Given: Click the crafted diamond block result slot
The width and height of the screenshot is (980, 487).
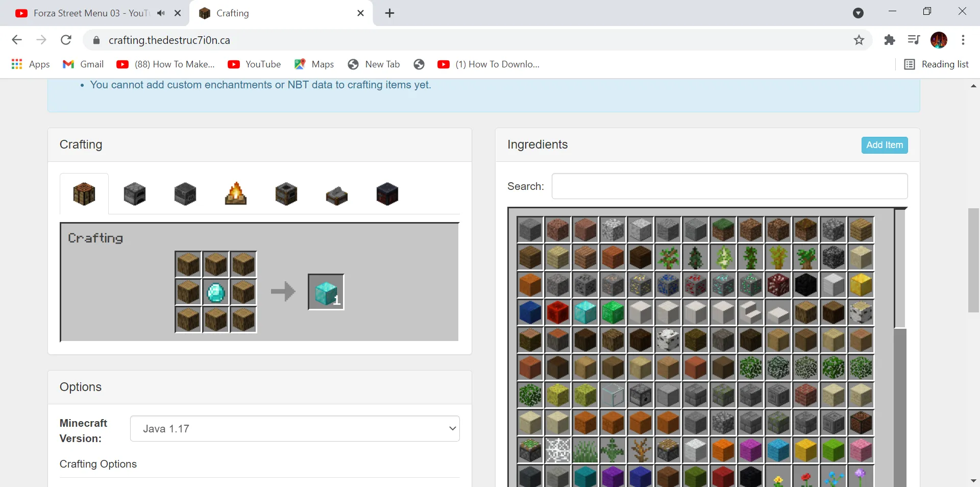Looking at the screenshot, I should click(x=326, y=292).
